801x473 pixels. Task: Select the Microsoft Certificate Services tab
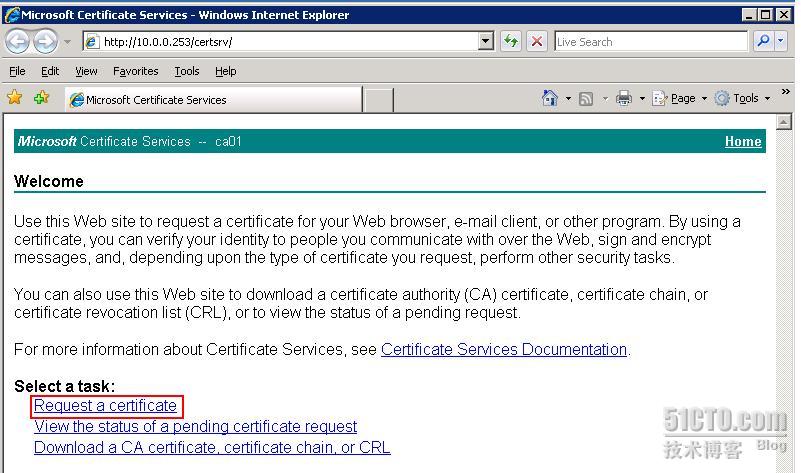click(214, 100)
